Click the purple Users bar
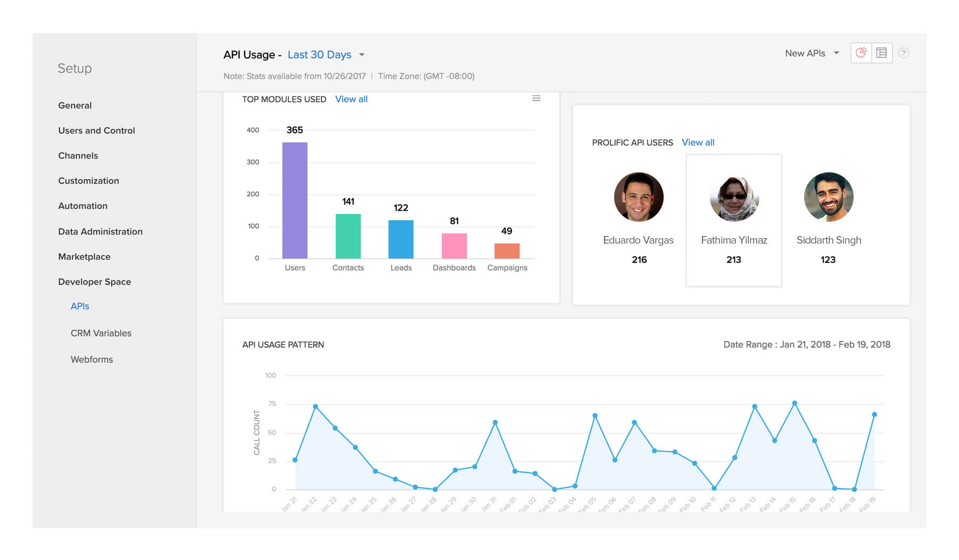 pyautogui.click(x=294, y=200)
